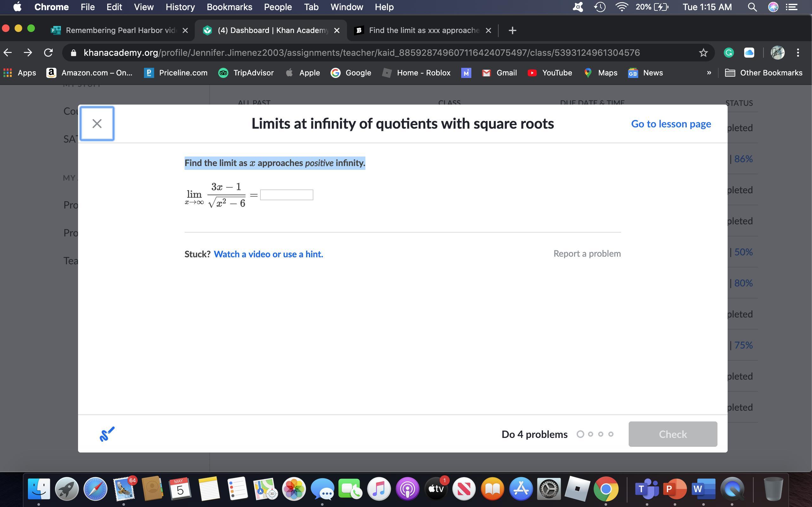Click Watch a video or use a hint
Viewport: 812px width, 507px height.
(268, 254)
